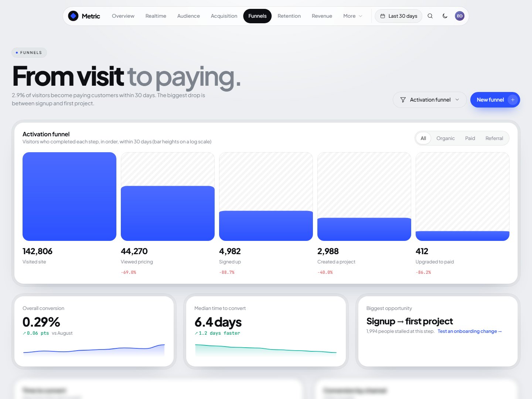532x399 pixels.
Task: Open search with the magnifier icon
Action: (430, 16)
